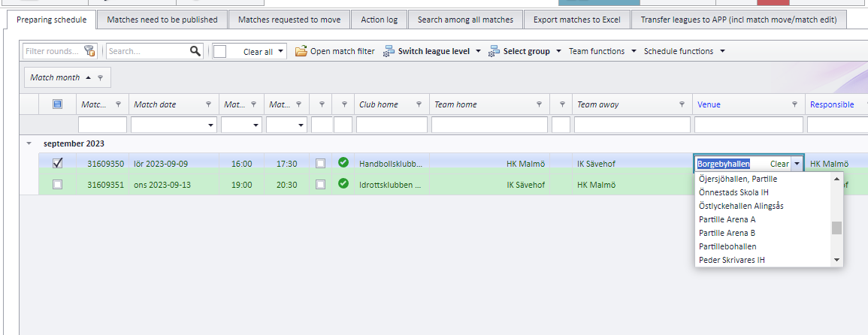Click venue list scroll down arrow

[x=836, y=260]
